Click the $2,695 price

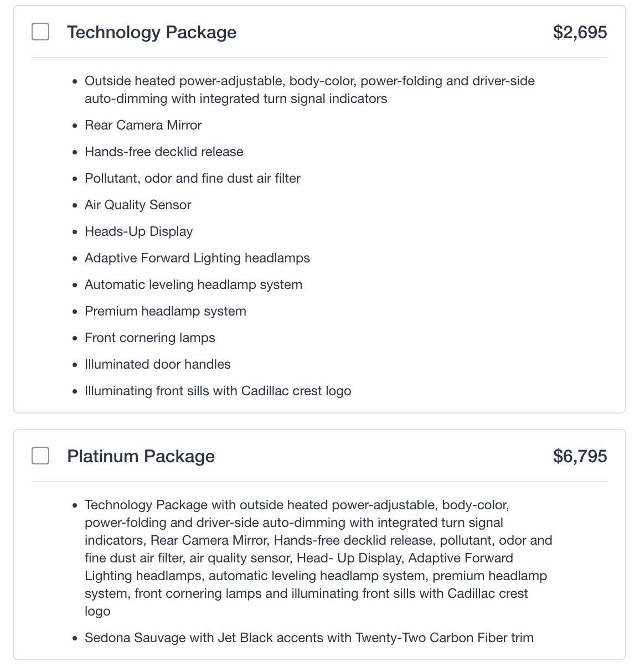tap(580, 32)
